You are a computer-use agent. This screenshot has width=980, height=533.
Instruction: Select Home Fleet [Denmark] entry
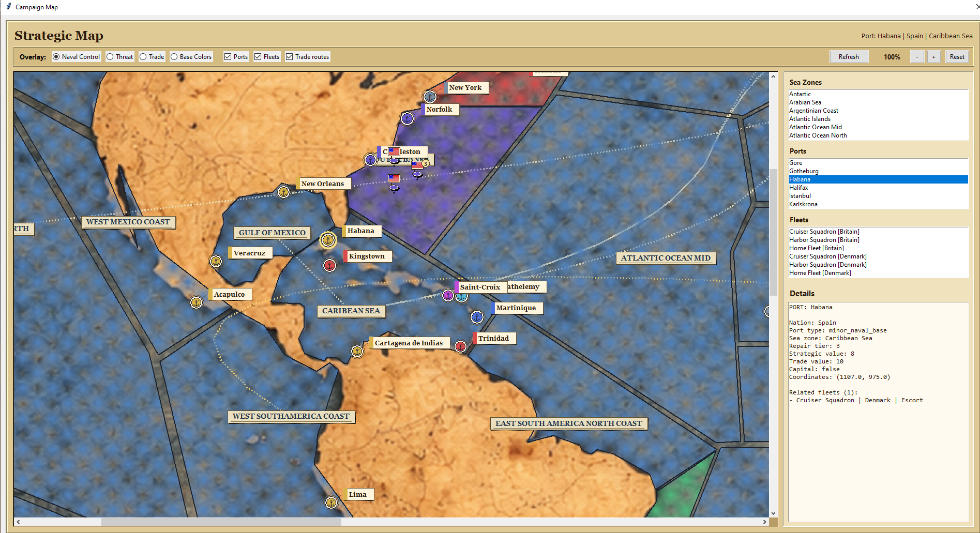(878, 273)
